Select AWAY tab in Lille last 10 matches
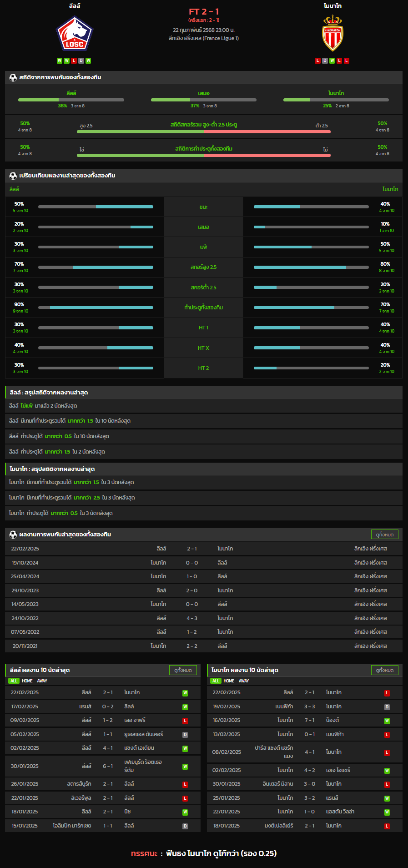The image size is (408, 868). pos(42,681)
